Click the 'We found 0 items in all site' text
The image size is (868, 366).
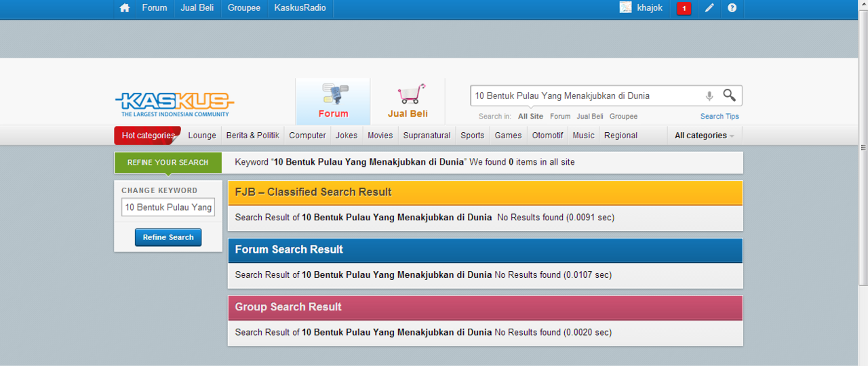pos(522,163)
